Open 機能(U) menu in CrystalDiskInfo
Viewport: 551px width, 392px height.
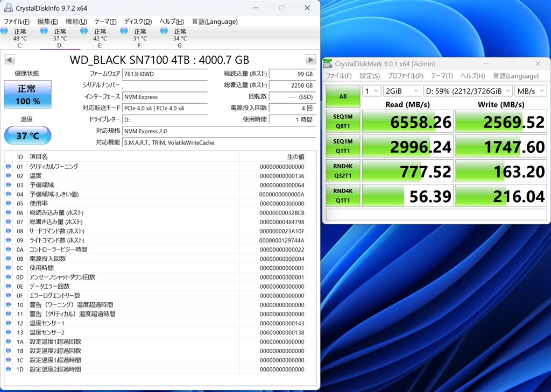pyautogui.click(x=76, y=22)
